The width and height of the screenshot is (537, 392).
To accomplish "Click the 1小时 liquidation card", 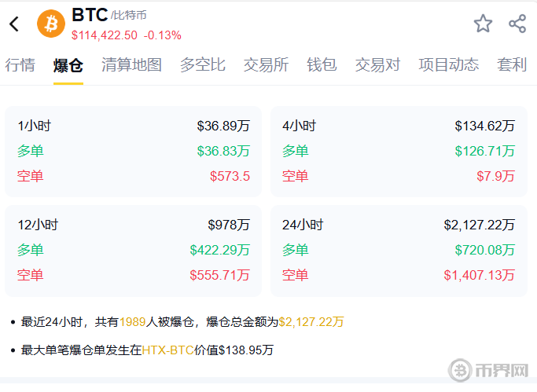I will (134, 151).
